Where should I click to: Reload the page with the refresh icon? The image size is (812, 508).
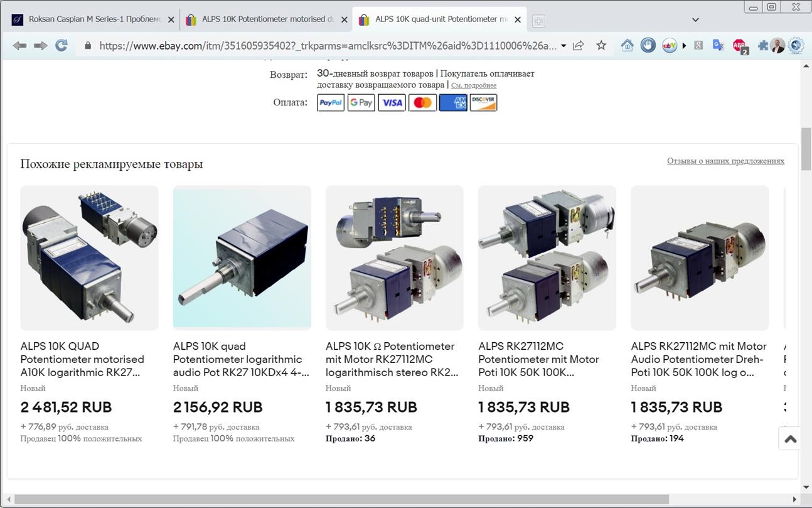(x=61, y=45)
